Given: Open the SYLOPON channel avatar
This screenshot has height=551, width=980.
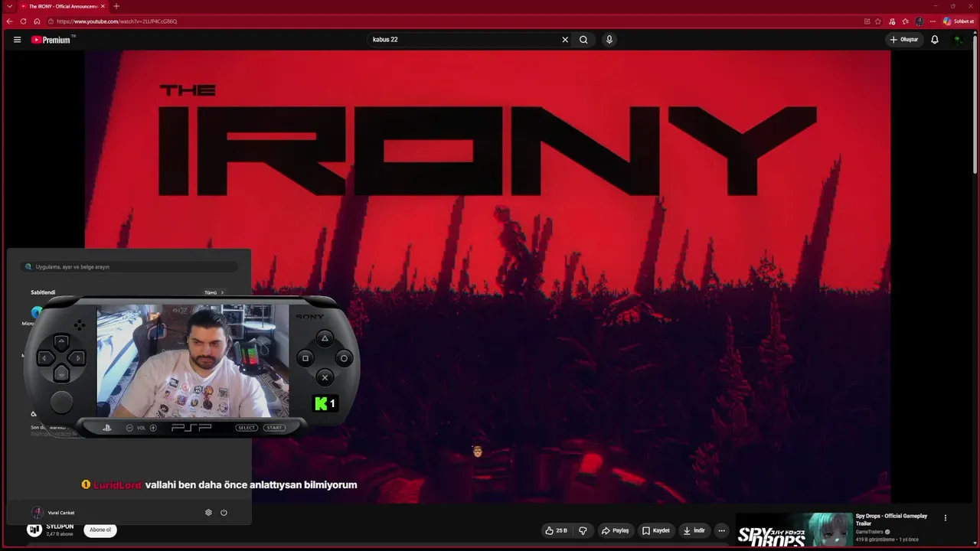Looking at the screenshot, I should click(34, 530).
